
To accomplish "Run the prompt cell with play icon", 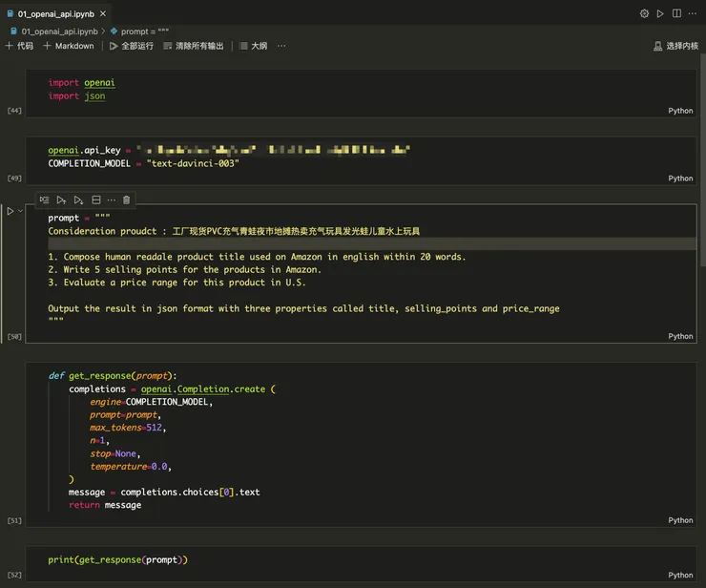I will [x=10, y=211].
